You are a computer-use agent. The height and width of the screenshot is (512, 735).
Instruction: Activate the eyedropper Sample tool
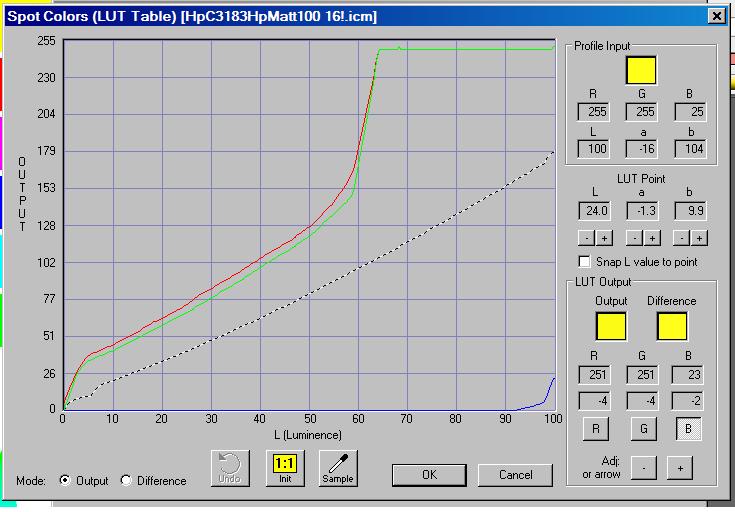338,468
